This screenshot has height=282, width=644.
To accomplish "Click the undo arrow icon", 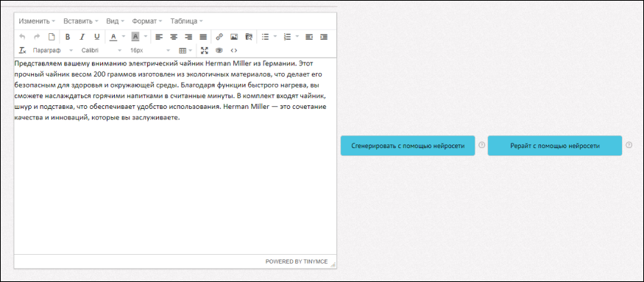I will pos(22,37).
